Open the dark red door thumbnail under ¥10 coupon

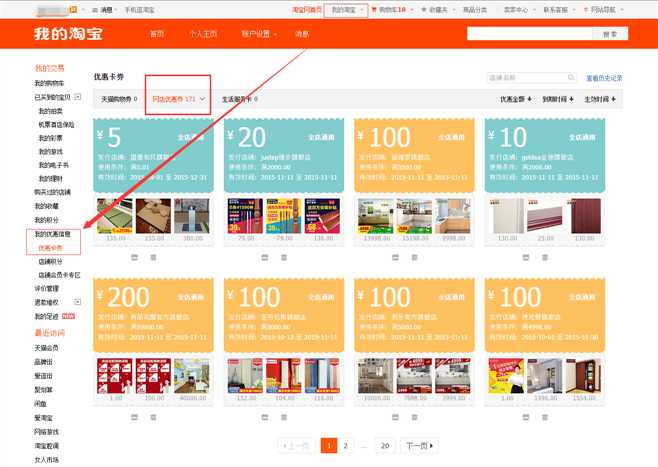(x=586, y=216)
